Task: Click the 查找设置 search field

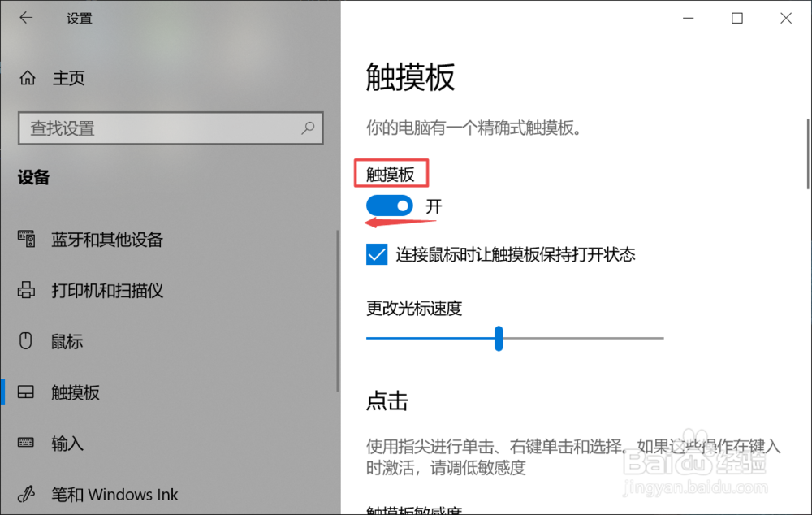Action: point(171,128)
